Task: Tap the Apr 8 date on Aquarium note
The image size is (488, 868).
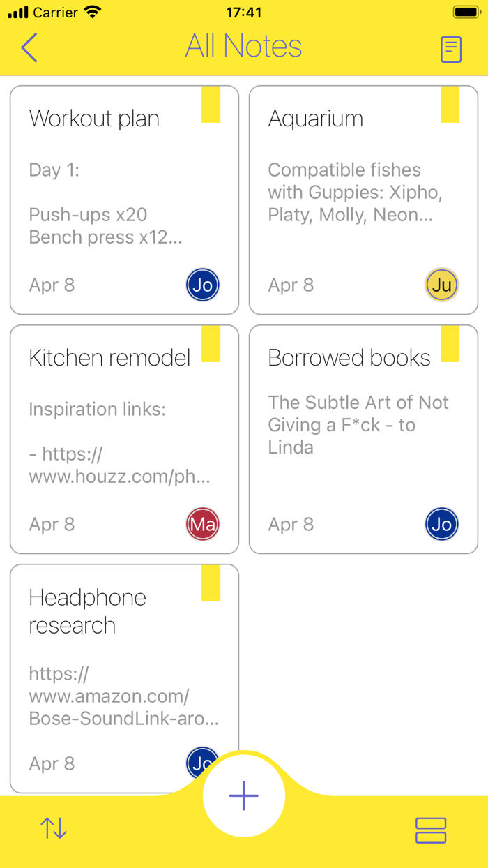Action: (x=291, y=285)
